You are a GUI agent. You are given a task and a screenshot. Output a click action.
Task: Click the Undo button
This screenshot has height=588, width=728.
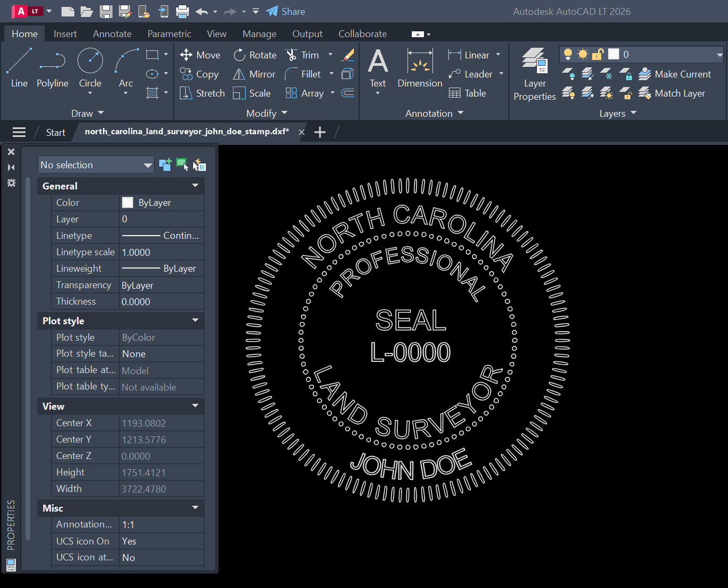pyautogui.click(x=202, y=11)
